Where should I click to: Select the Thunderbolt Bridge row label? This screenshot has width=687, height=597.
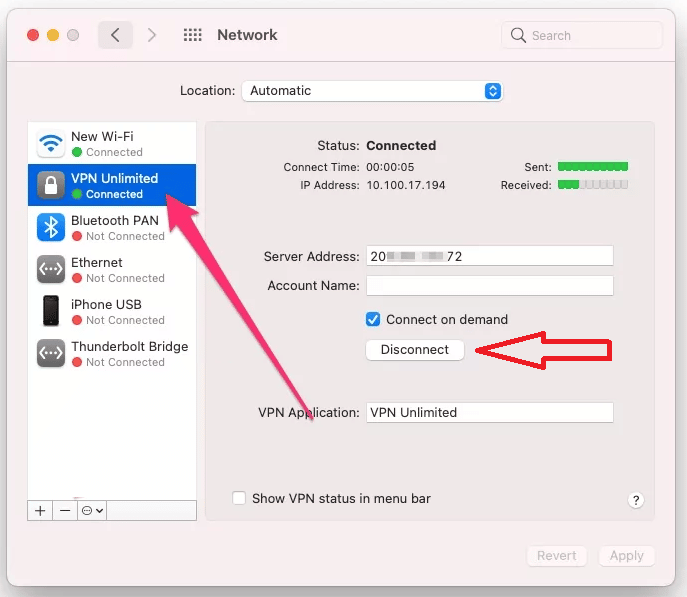tap(130, 346)
